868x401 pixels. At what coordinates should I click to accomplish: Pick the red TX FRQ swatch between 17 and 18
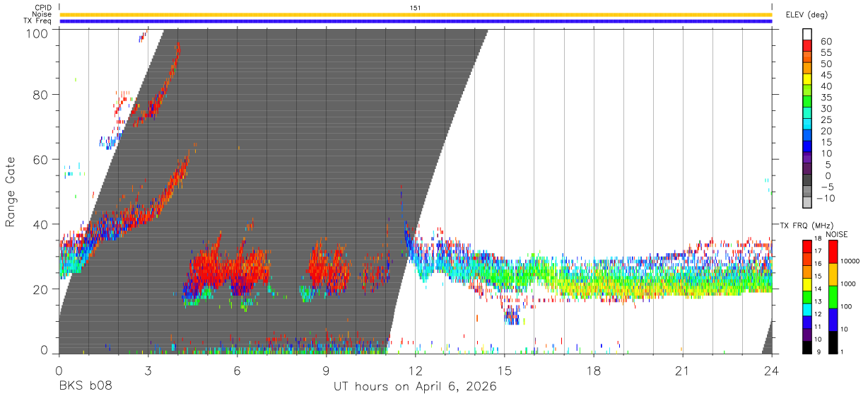(807, 245)
